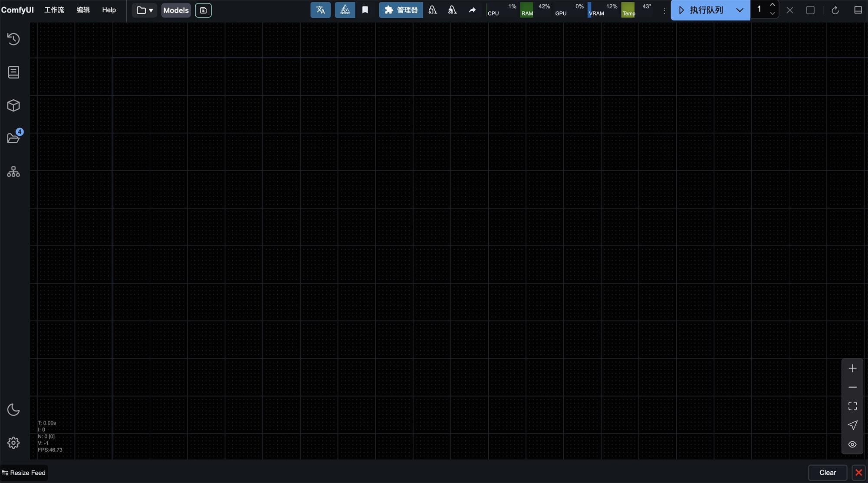Open the node library sidebar icon
Image resolution: width=868 pixels, height=483 pixels.
[x=13, y=72]
